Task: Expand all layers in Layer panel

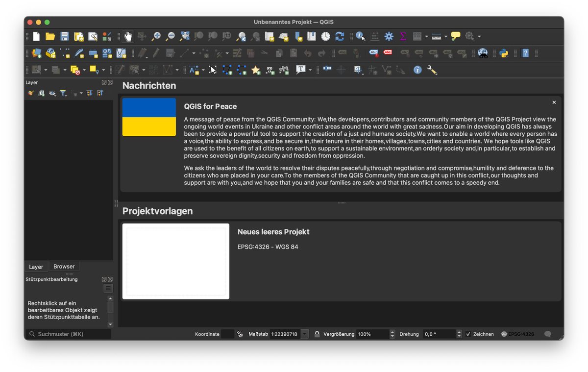Action: (x=89, y=93)
